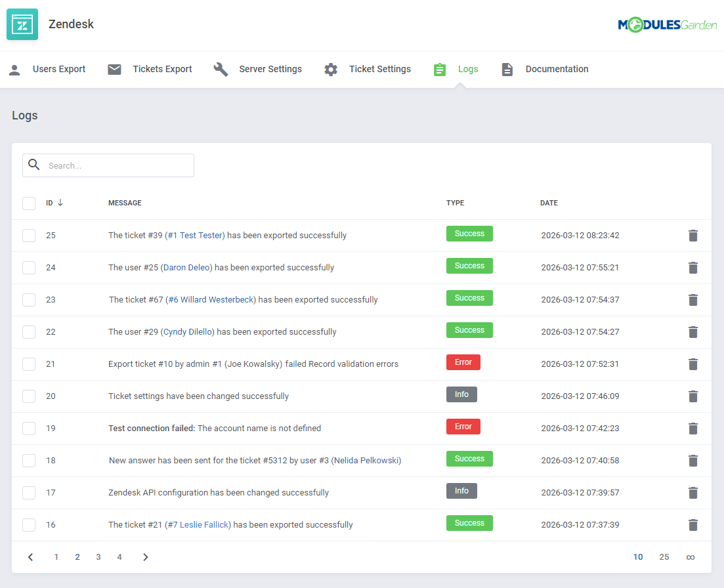This screenshot has width=724, height=588.
Task: Delete log entry 25 with the trash icon
Action: click(x=693, y=235)
